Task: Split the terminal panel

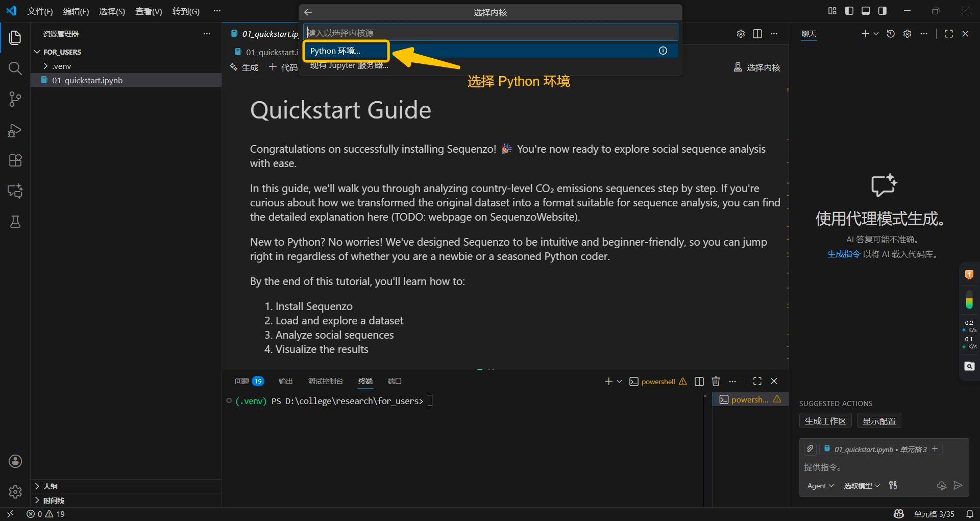Action: point(699,382)
